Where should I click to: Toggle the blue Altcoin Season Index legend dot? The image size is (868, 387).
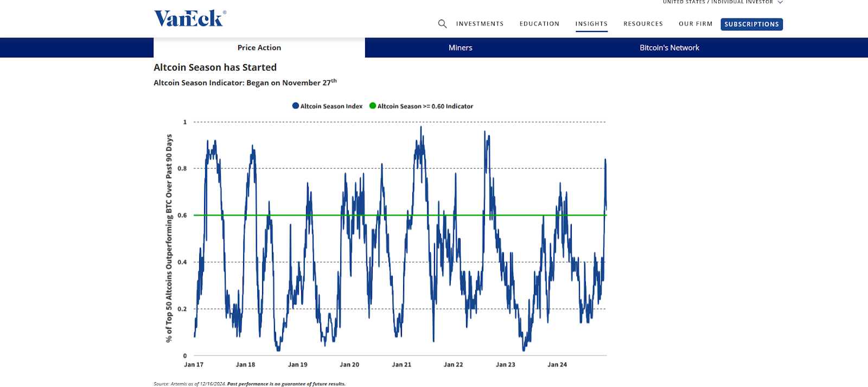click(x=296, y=106)
